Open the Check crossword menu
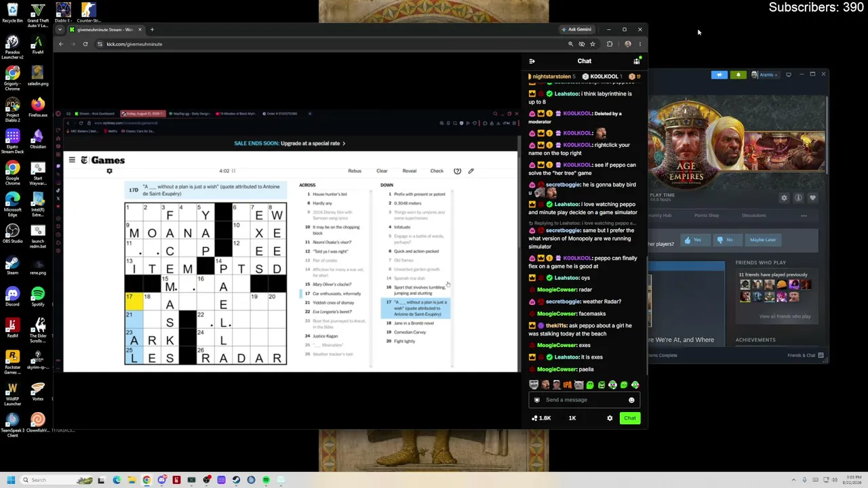868x488 pixels. coord(437,171)
